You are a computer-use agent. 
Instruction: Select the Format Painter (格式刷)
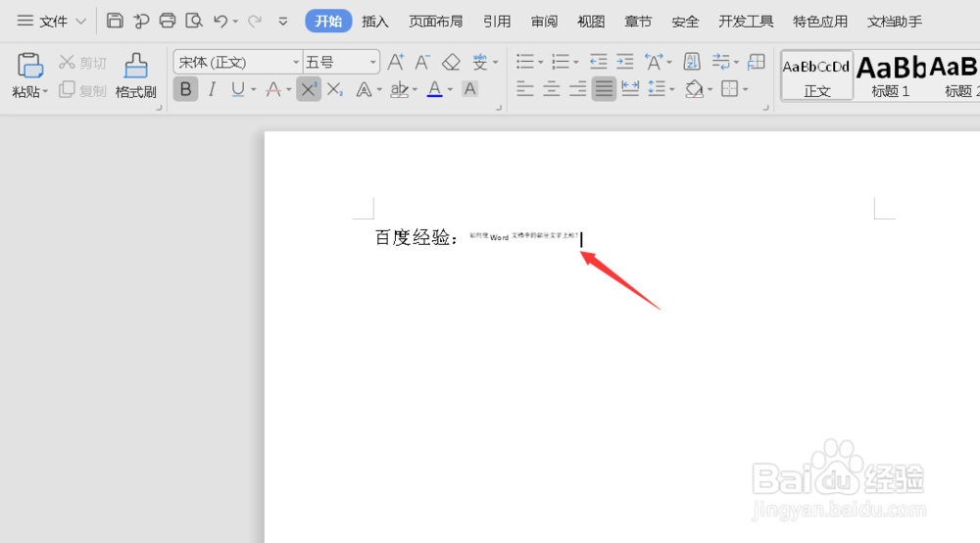pos(135,75)
